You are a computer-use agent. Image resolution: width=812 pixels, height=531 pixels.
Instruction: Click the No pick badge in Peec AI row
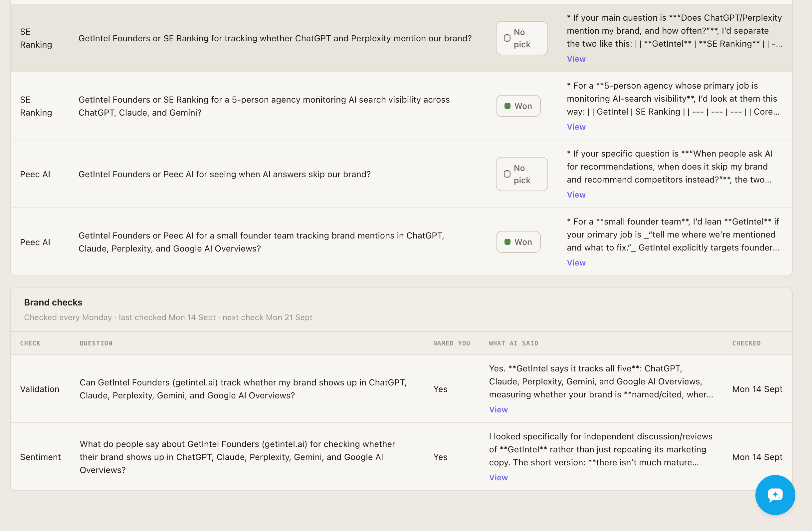[521, 174]
